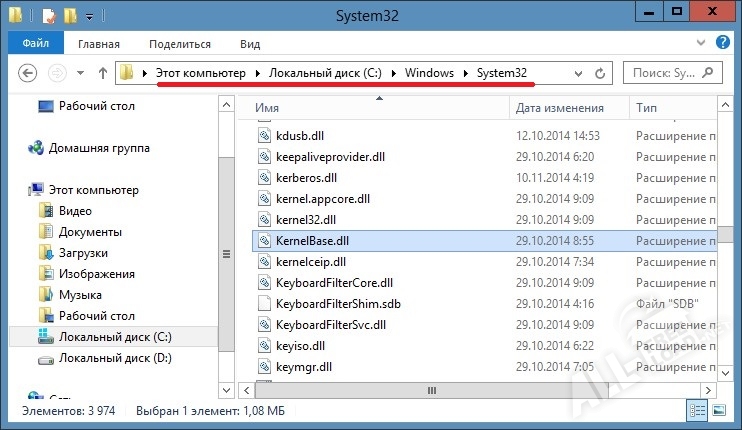Open the Загрузки folder in sidebar
This screenshot has height=430, width=742.
[82, 253]
